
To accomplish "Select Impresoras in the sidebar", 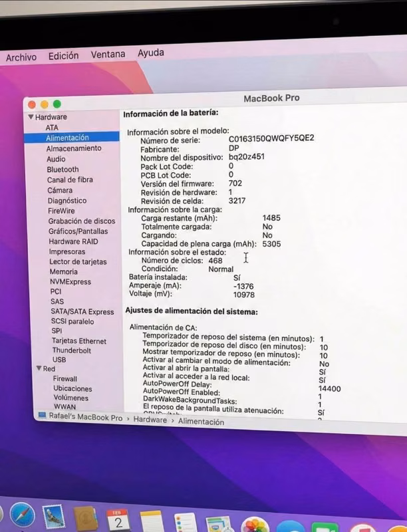I will point(67,252).
